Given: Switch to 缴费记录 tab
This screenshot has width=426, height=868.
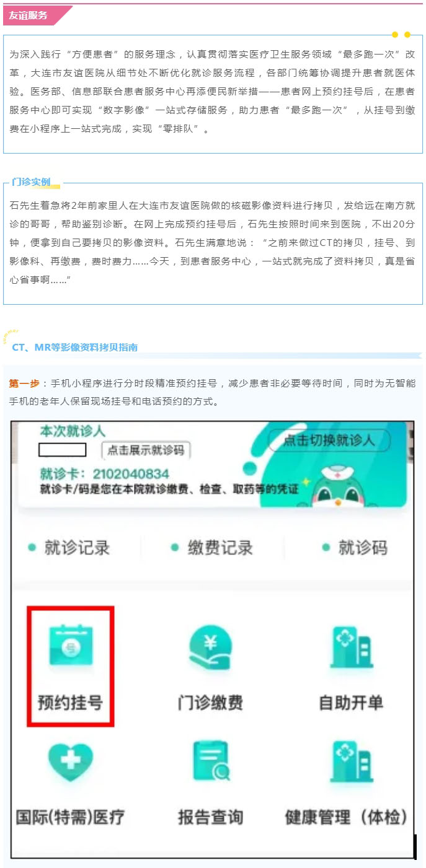Looking at the screenshot, I should pyautogui.click(x=213, y=548).
